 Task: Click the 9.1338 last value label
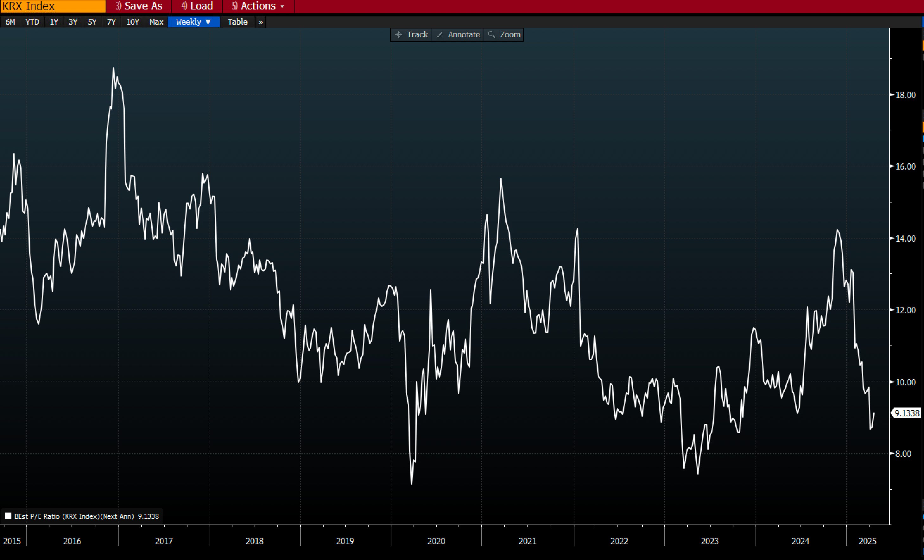tap(907, 413)
